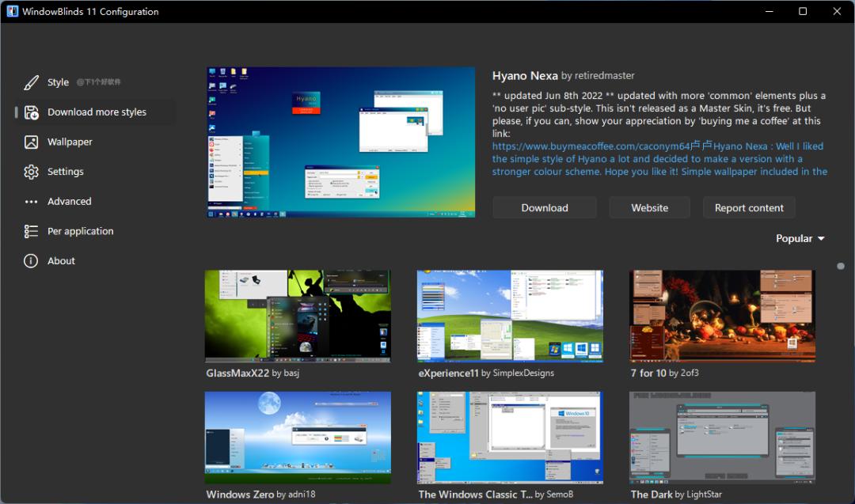The width and height of the screenshot is (855, 504).
Task: Click the Download more styles icon
Action: 32,112
